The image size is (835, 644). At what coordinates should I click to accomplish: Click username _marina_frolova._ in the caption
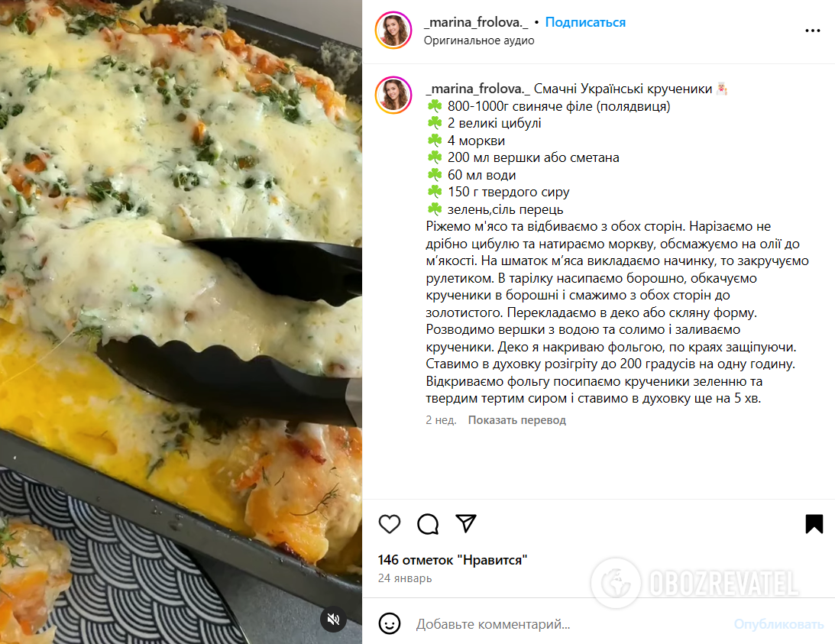pos(477,89)
